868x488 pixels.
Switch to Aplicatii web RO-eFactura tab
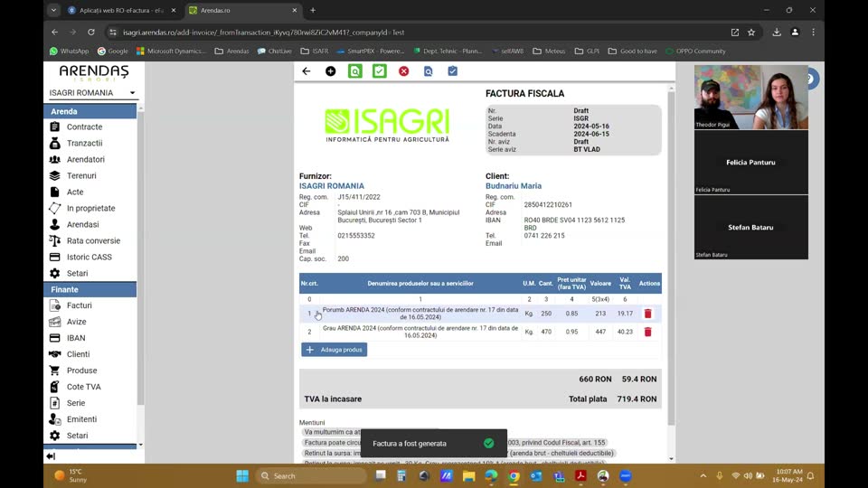(121, 10)
